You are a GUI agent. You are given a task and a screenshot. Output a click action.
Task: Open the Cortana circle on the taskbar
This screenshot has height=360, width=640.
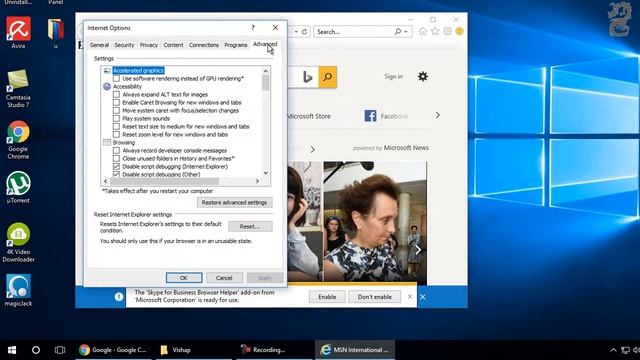36,350
